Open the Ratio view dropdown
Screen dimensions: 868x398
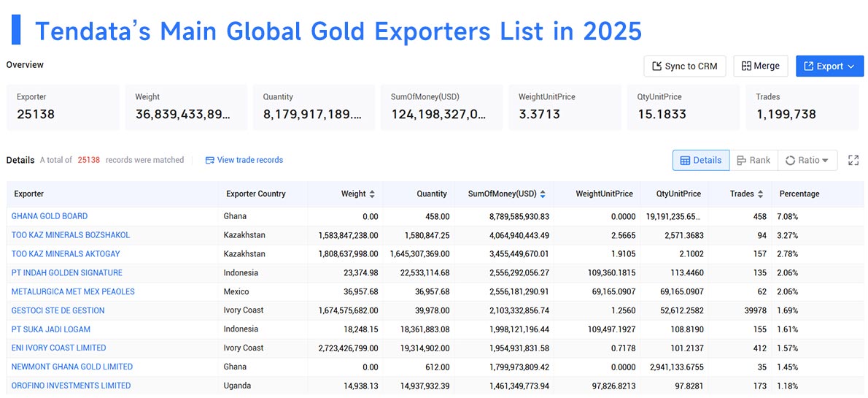pyautogui.click(x=807, y=160)
